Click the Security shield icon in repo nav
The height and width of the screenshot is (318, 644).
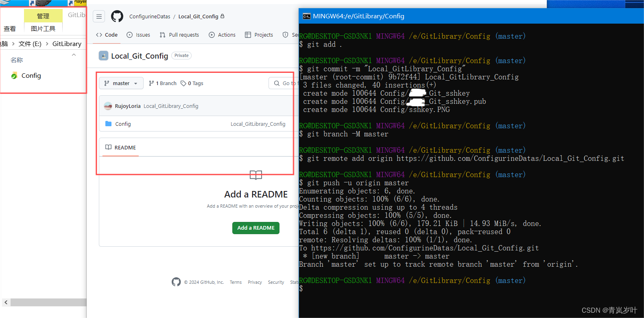286,35
